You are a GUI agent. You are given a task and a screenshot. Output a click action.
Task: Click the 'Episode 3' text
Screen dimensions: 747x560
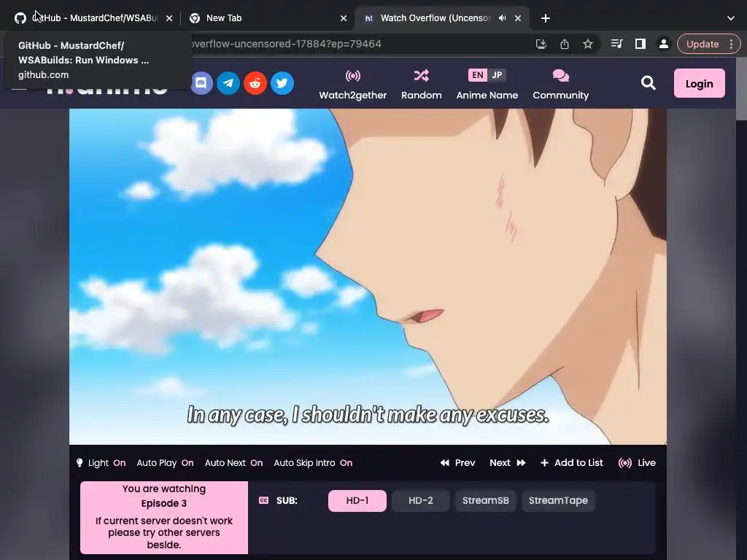click(x=164, y=504)
